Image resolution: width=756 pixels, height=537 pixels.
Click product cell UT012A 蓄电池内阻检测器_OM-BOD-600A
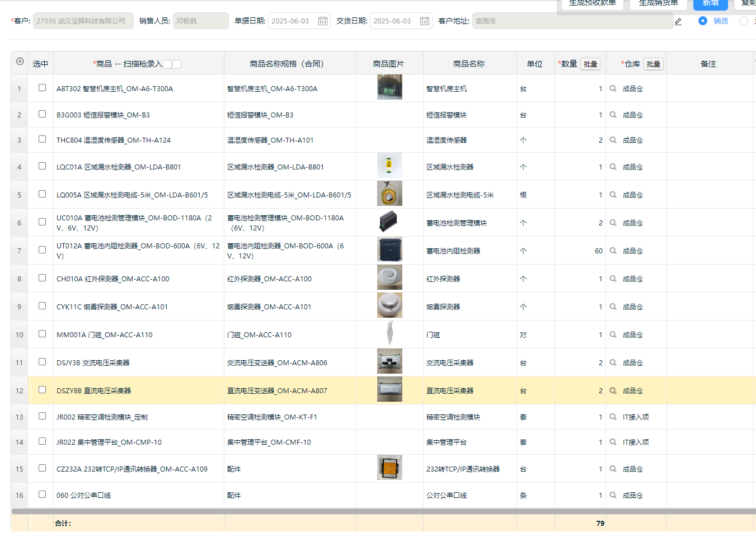click(x=138, y=251)
